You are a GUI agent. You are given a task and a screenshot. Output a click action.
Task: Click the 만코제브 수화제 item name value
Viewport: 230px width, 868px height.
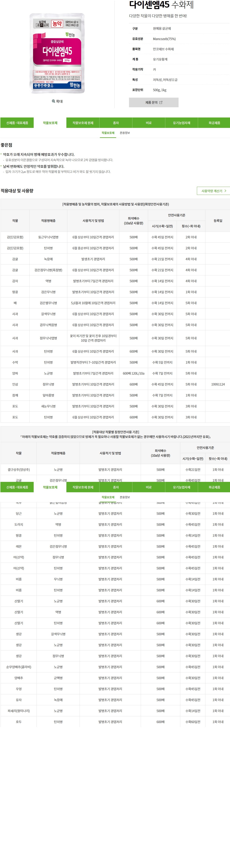(163, 49)
